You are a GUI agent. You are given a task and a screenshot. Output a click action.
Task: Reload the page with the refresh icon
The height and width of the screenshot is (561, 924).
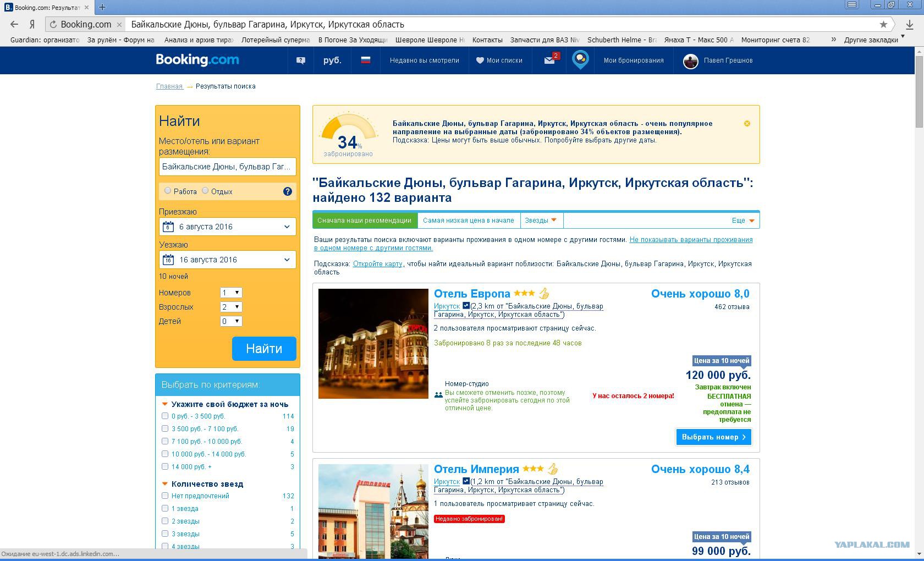click(53, 24)
